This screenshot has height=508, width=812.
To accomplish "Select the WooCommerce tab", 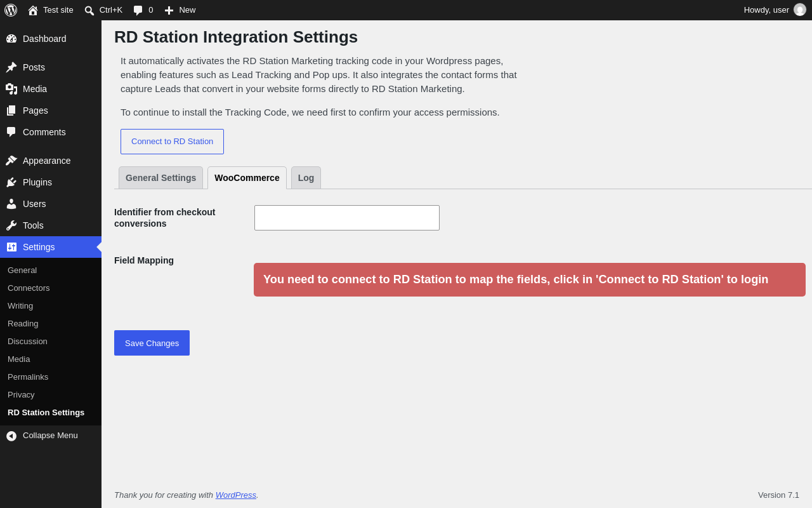I will (247, 178).
